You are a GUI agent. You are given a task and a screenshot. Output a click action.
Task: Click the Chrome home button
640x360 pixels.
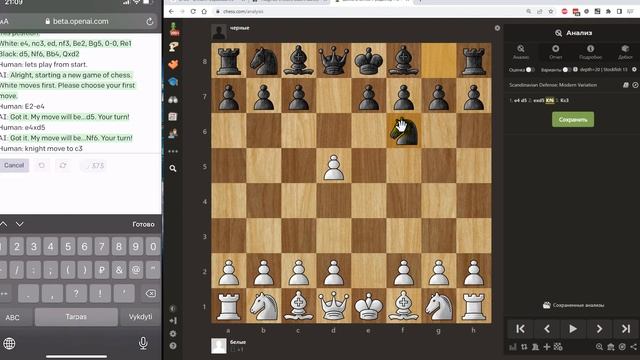tap(204, 11)
